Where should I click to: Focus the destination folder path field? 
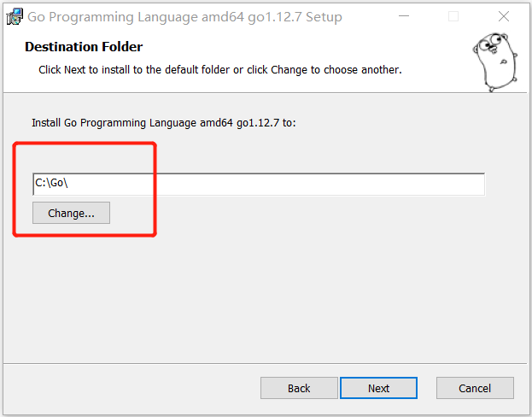click(258, 185)
